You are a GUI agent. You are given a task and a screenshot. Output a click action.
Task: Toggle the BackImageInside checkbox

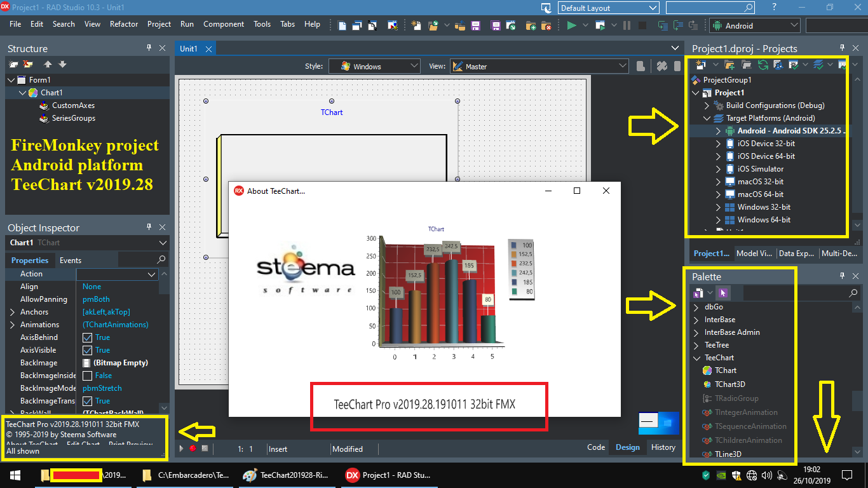tap(88, 376)
